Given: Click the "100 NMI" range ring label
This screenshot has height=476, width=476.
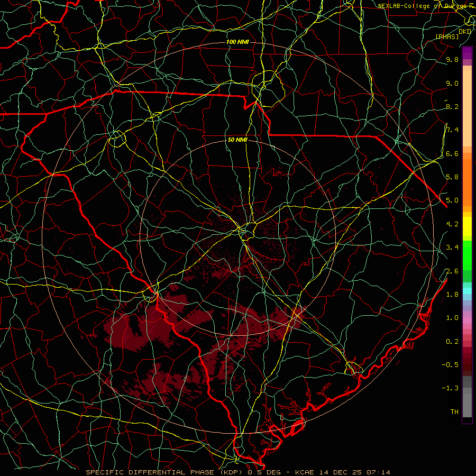Looking at the screenshot, I should tap(237, 42).
